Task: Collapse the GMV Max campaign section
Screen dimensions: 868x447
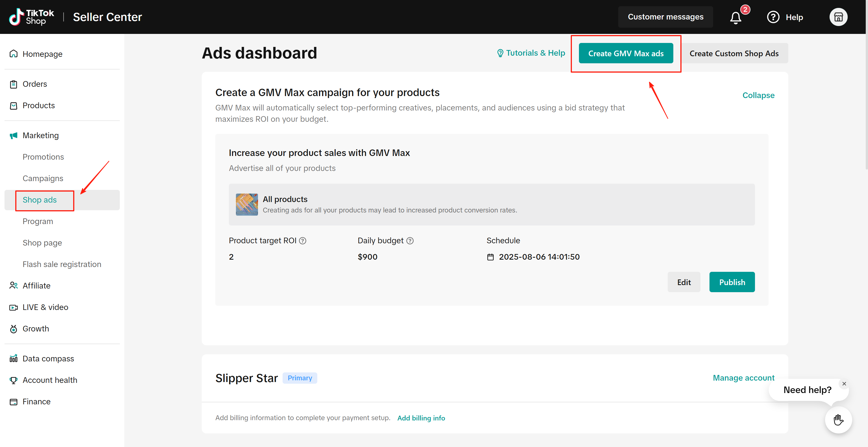Action: pos(758,95)
